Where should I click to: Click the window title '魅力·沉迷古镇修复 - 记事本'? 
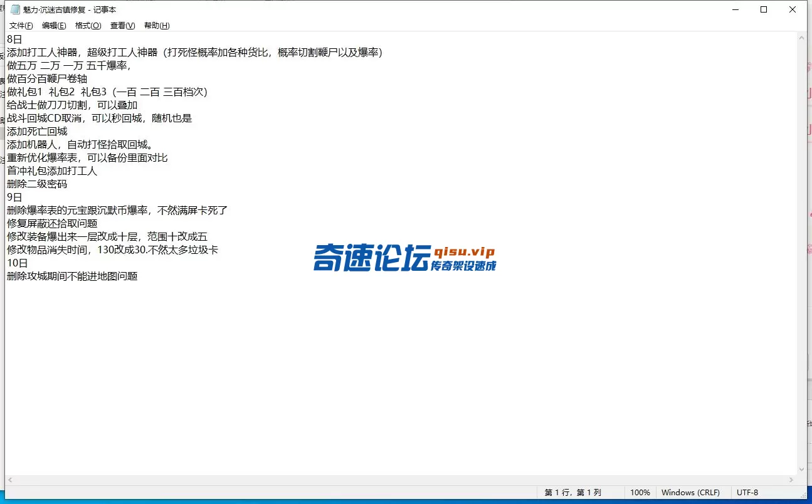pos(70,9)
